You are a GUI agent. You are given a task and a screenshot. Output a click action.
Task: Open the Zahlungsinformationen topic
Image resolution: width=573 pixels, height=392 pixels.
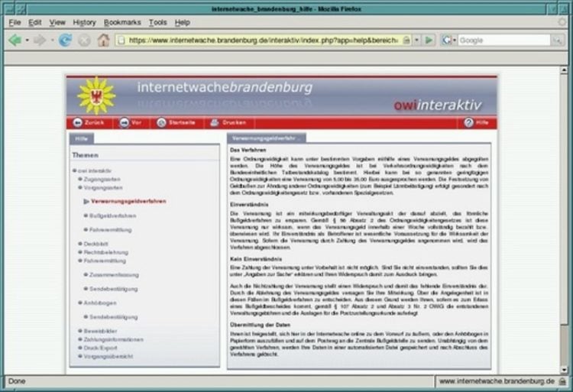coord(113,339)
